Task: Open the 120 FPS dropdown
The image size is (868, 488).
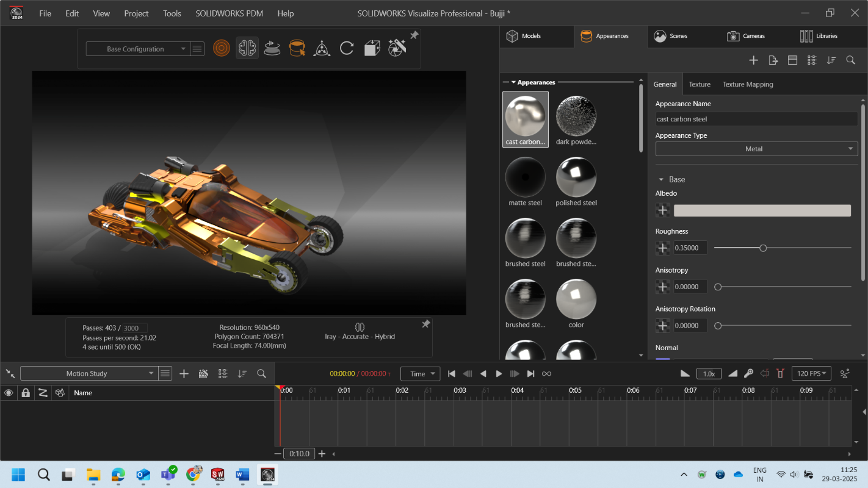Action: click(x=811, y=373)
